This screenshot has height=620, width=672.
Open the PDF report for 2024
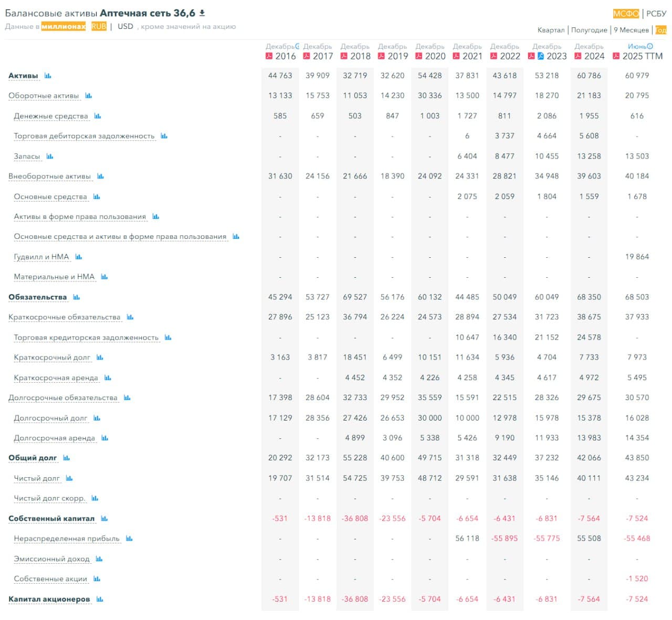coord(577,56)
